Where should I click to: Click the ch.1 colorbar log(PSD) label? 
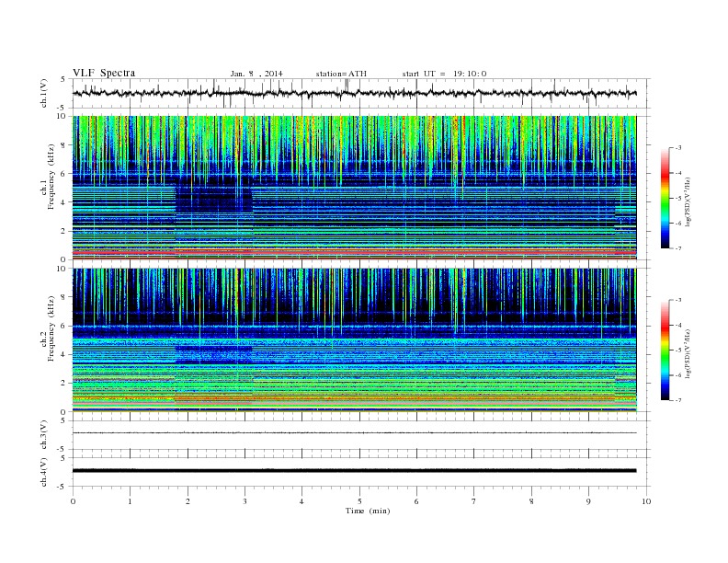(688, 201)
